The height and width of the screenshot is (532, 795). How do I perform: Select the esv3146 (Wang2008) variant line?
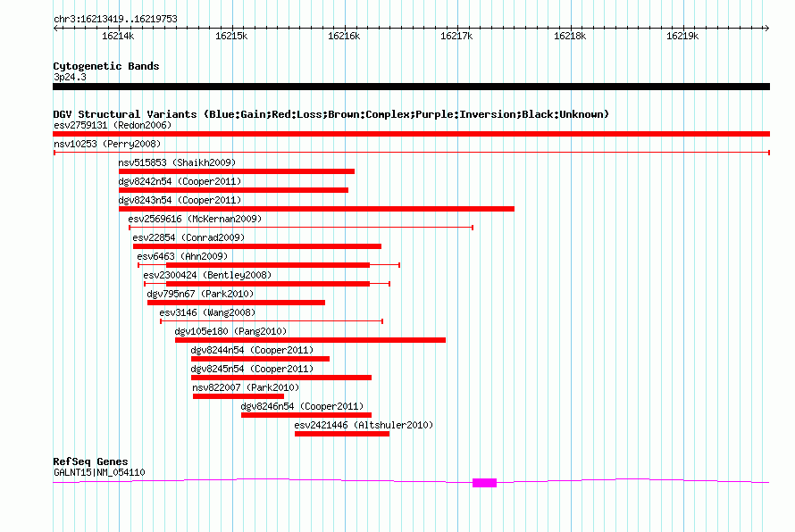click(x=272, y=321)
